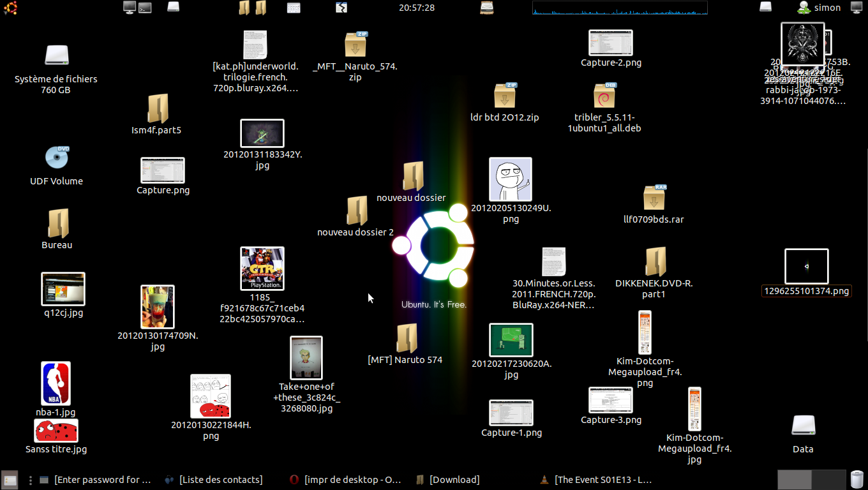Switch to Liste des contacts window
This screenshot has width=868, height=490.
coord(213,480)
